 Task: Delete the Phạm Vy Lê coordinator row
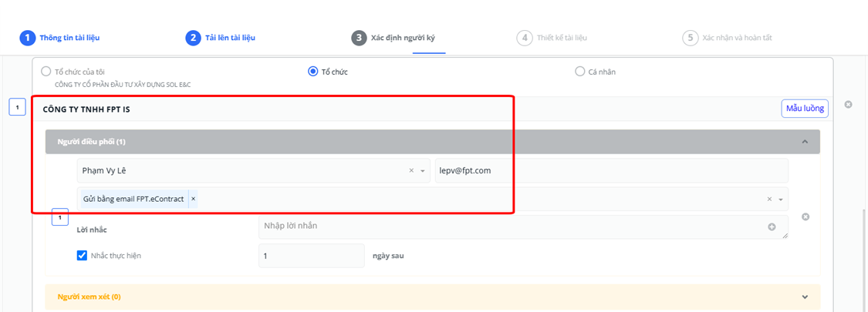[806, 217]
